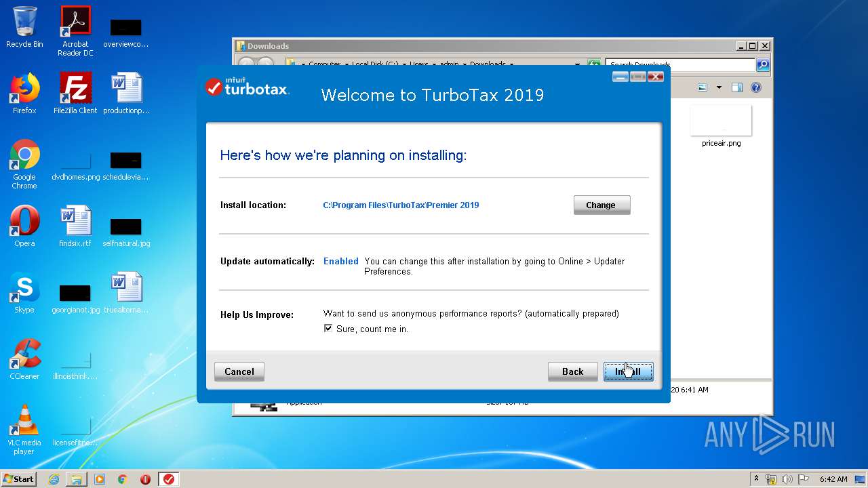Open Windows Media Player from taskbar
This screenshot has width=868, height=488.
coord(100,479)
